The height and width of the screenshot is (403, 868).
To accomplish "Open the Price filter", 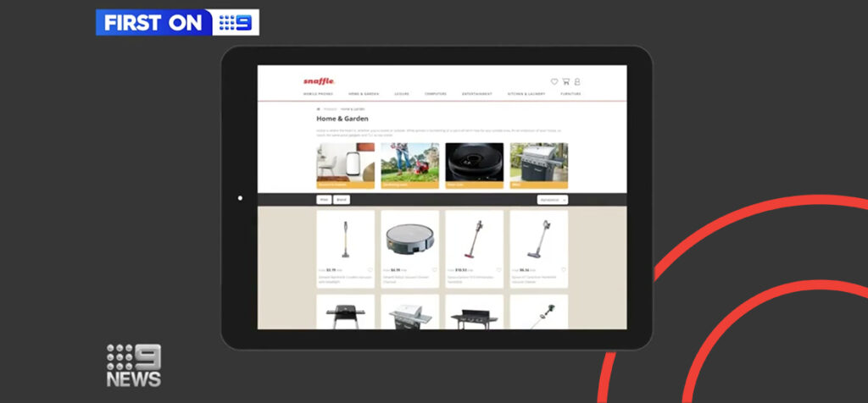I will coord(324,200).
